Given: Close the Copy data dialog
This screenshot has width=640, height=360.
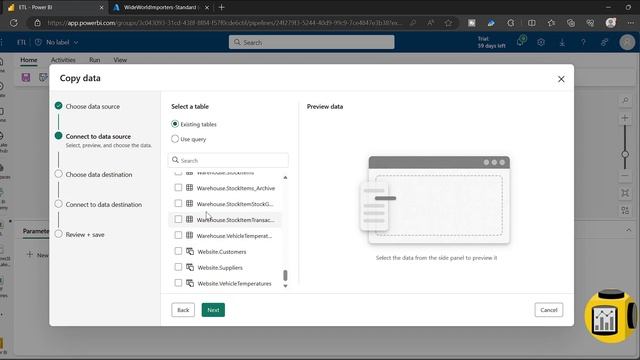Looking at the screenshot, I should click(561, 79).
